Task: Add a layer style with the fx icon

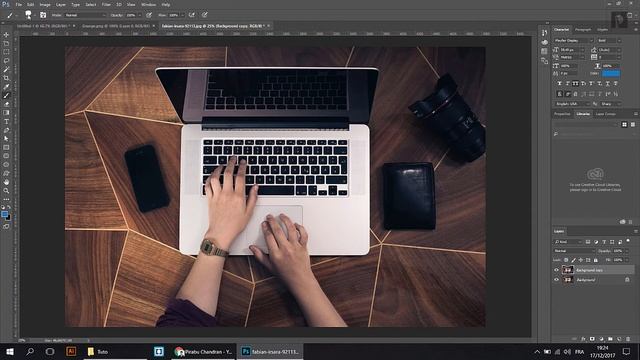Action: [583, 339]
